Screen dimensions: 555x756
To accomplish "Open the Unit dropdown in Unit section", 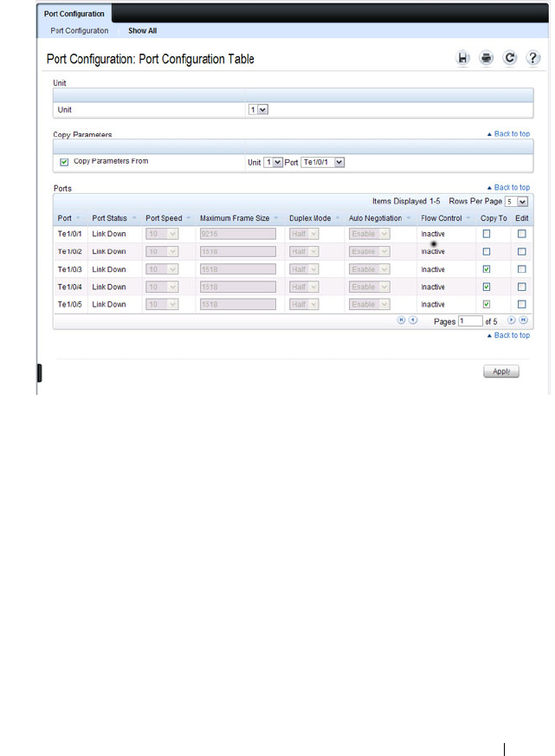I will point(258,110).
